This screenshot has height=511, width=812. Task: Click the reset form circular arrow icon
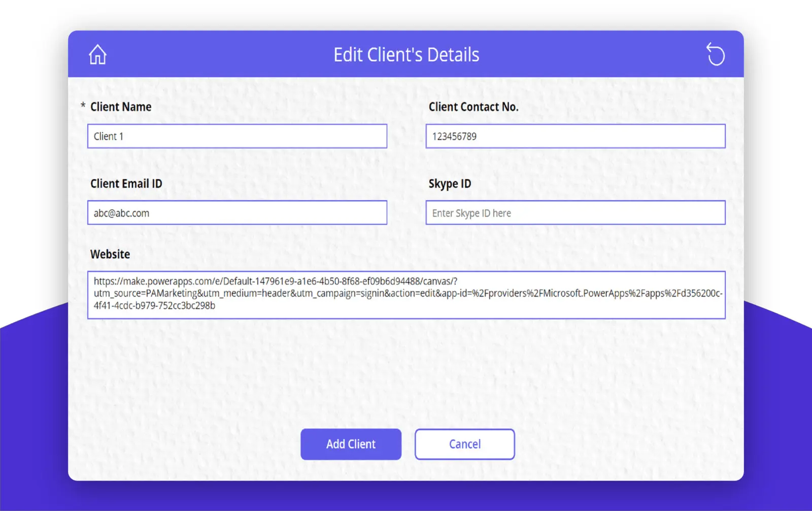[716, 54]
